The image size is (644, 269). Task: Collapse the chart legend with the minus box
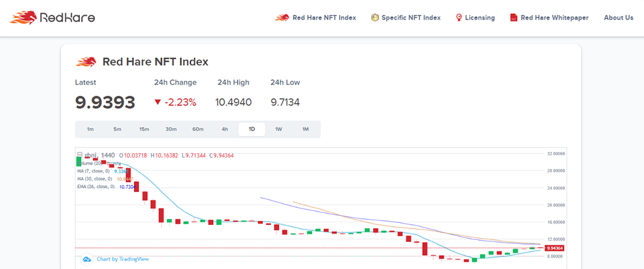pyautogui.click(x=80, y=156)
